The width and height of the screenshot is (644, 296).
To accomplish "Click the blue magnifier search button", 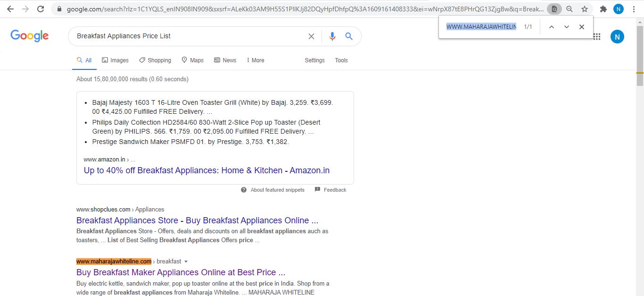I will click(x=349, y=36).
